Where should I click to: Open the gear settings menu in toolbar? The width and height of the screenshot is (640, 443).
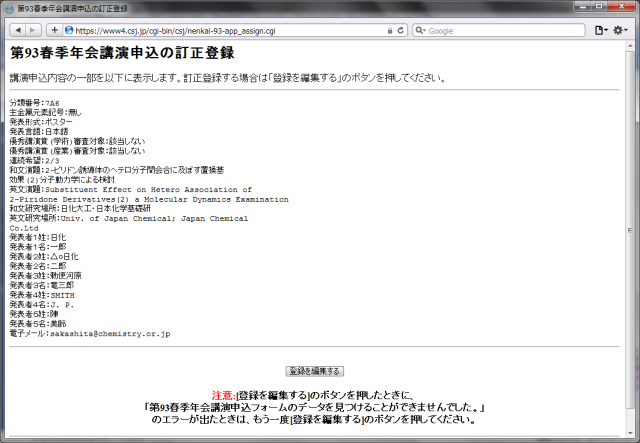coord(621,30)
